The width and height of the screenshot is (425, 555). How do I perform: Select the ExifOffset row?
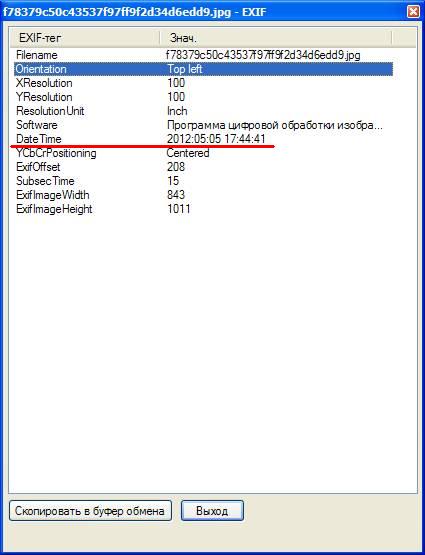point(203,167)
